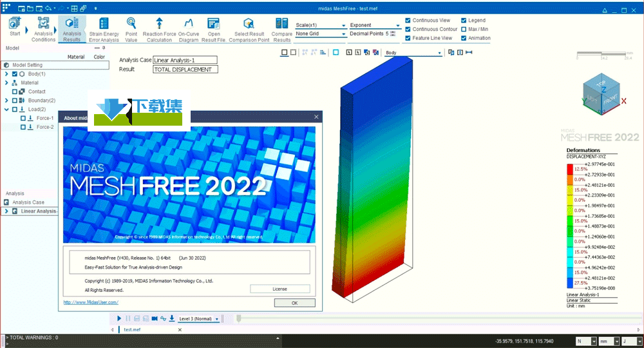644x348 pixels.
Task: Open Level 3 (Normal) dropdown
Action: [x=199, y=319]
